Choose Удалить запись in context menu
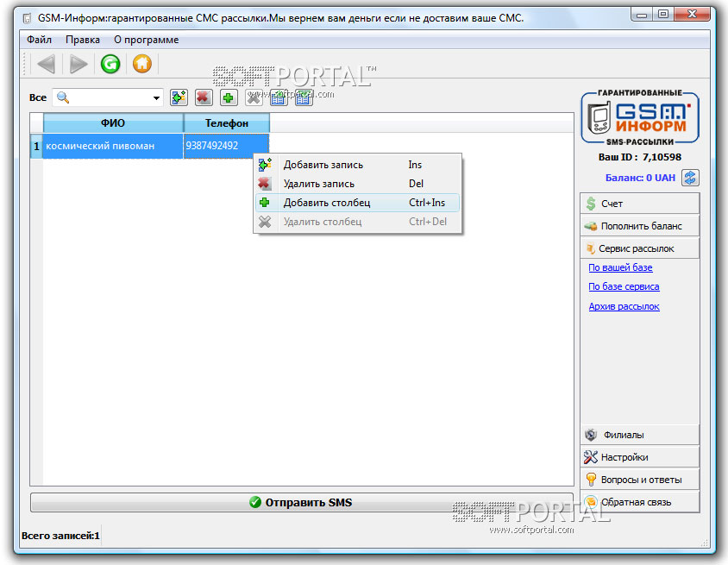Image resolution: width=728 pixels, height=565 pixels. (x=357, y=184)
